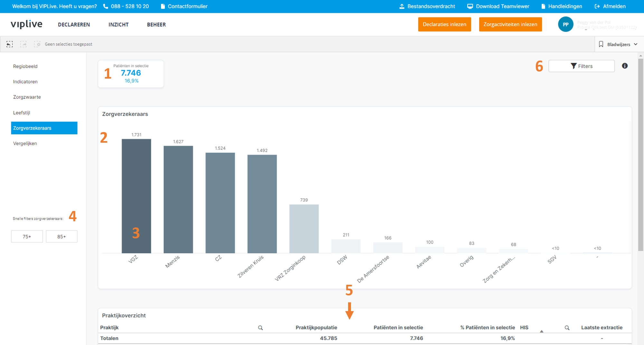Image resolution: width=644 pixels, height=345 pixels.
Task: Apply the 75+ quick filter
Action: 27,236
